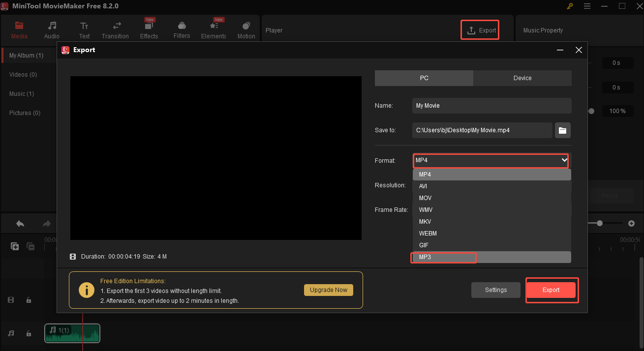This screenshot has width=644, height=351.
Task: Open the Motion tab
Action: pos(246,30)
